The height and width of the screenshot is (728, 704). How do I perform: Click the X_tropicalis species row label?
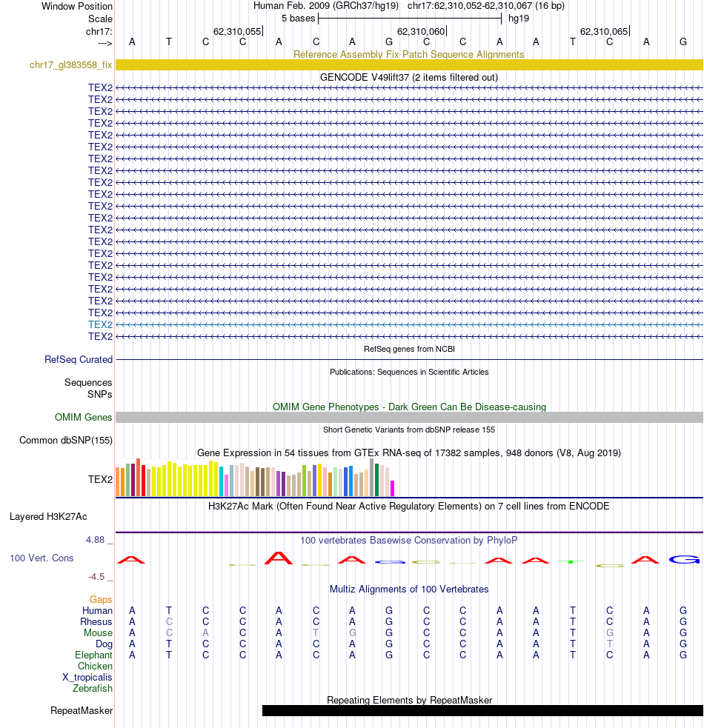87,678
